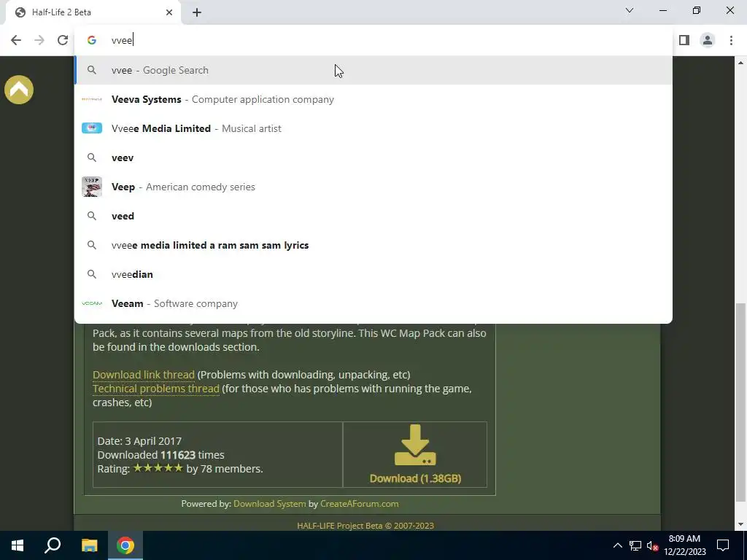Open a new tab with plus button

[197, 12]
